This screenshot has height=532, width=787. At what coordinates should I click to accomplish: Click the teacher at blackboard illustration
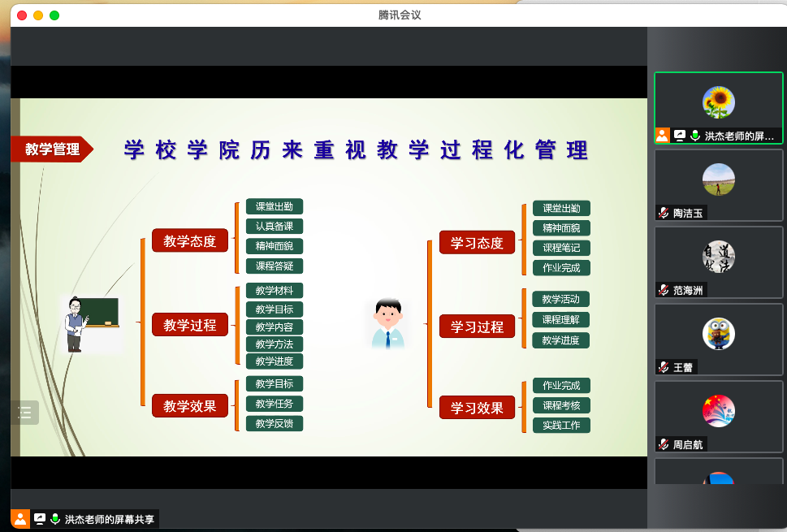pos(91,324)
